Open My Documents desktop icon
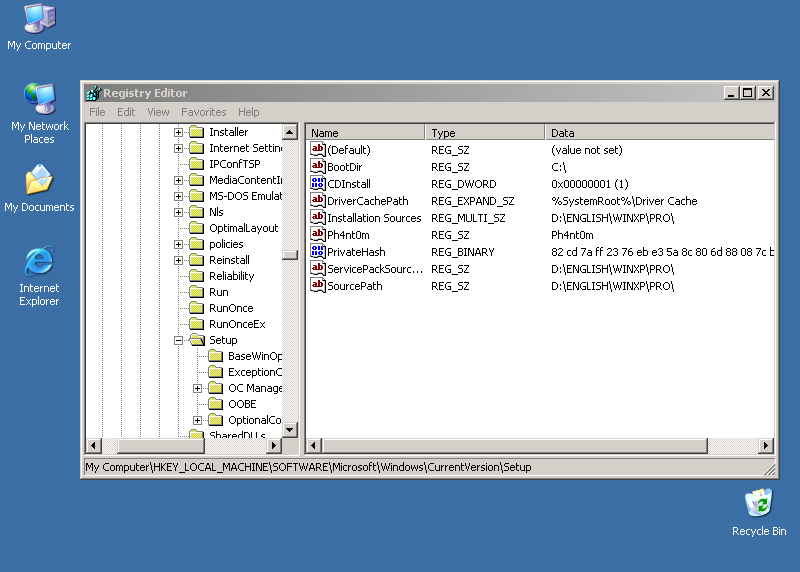 pos(39,188)
